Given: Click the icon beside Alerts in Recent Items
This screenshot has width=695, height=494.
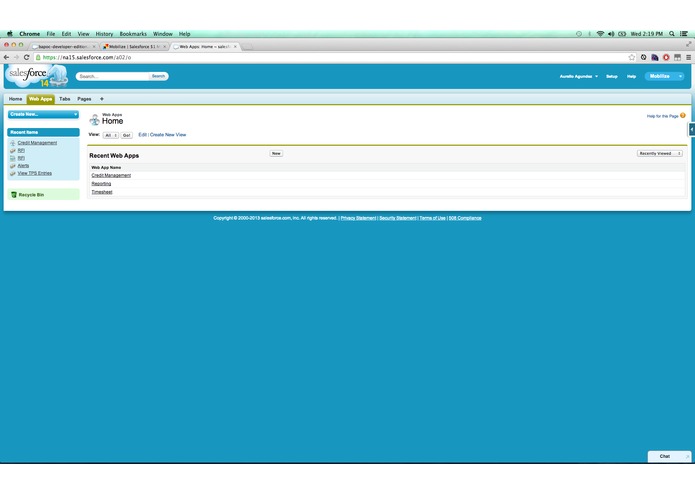Looking at the screenshot, I should coord(12,166).
